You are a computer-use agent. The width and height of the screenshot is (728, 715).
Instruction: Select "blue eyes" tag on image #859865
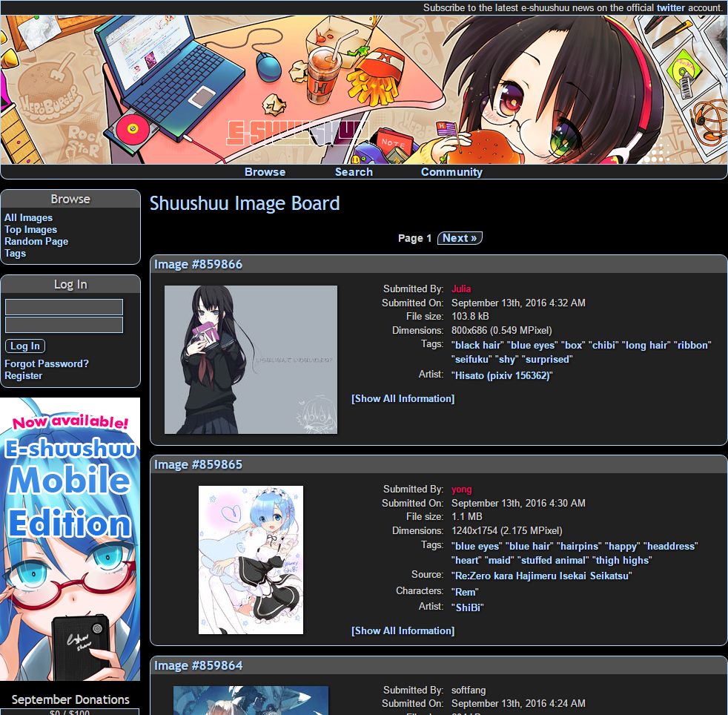coord(477,546)
